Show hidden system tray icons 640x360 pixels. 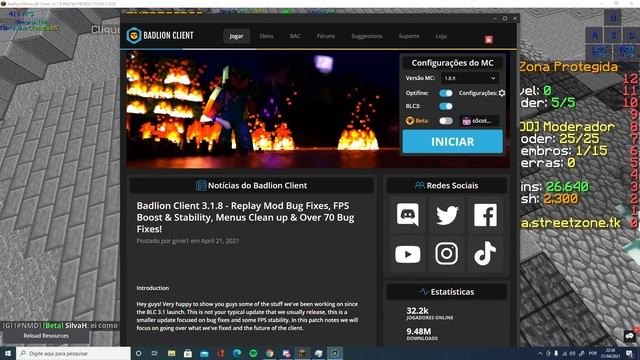(x=540, y=353)
